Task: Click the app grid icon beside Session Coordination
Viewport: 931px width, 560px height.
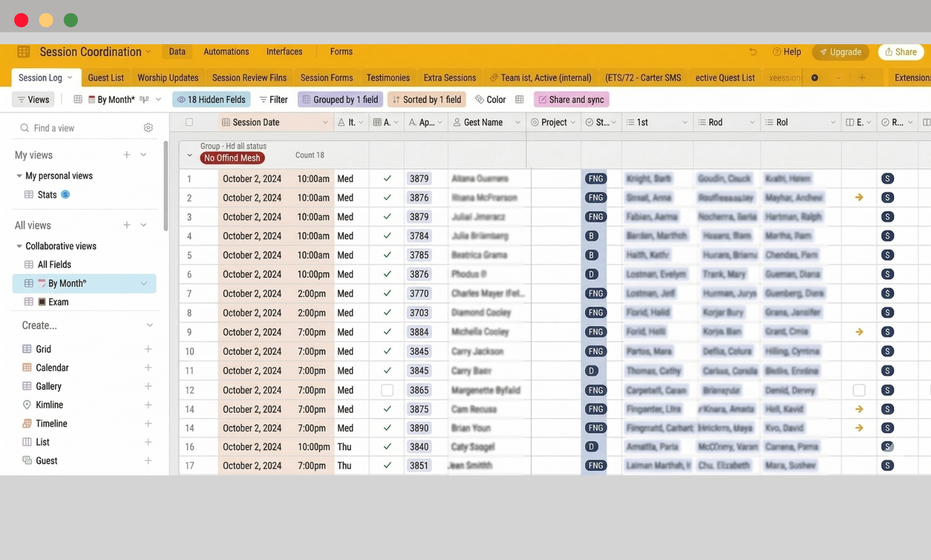Action: tap(23, 52)
